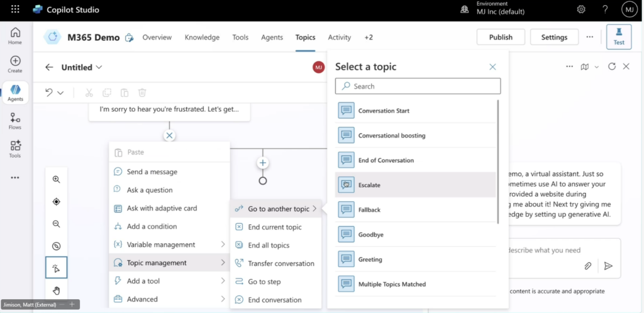644x313 pixels.
Task: Expand the Add a tool submenu
Action: point(223,281)
